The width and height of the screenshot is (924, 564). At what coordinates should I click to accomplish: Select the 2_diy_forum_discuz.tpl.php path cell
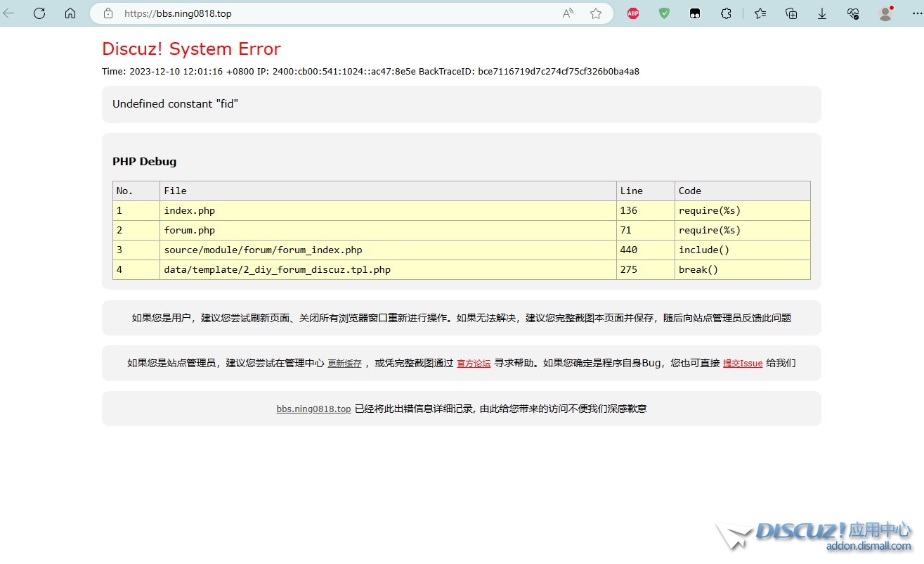coord(388,269)
